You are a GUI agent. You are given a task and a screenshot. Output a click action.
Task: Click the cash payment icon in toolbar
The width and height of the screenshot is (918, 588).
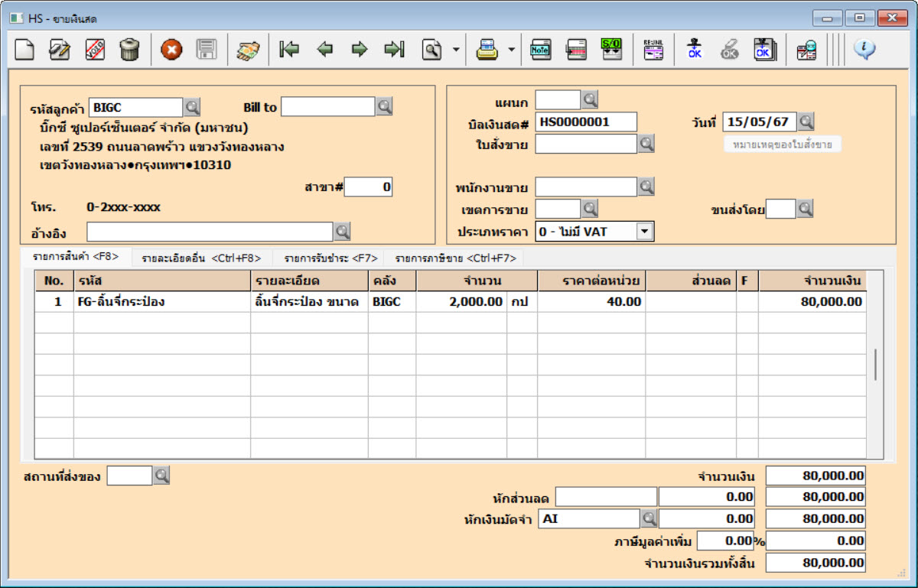[248, 50]
